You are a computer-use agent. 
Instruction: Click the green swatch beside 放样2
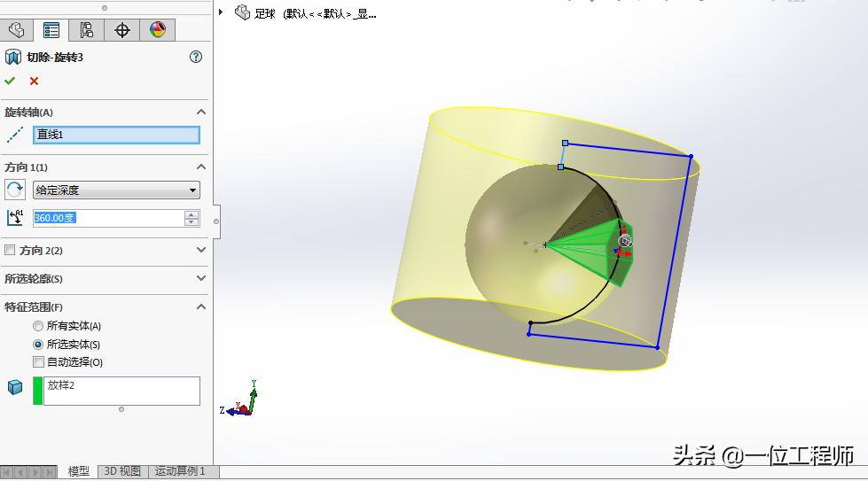[37, 391]
